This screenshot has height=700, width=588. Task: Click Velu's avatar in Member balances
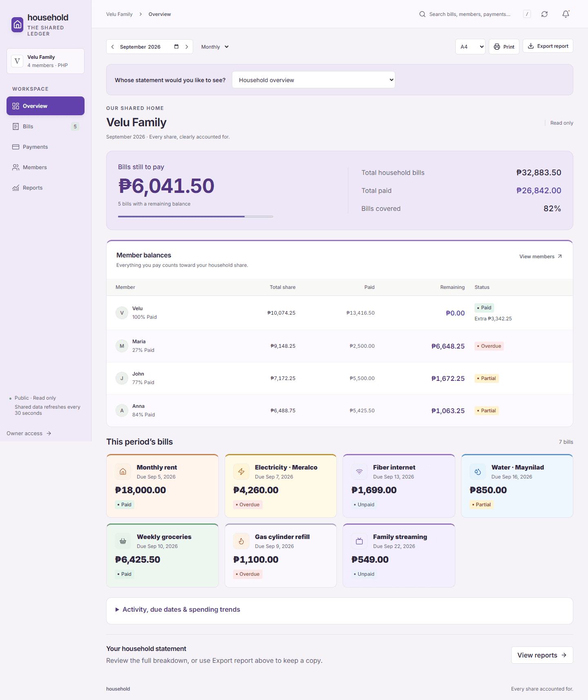click(122, 313)
